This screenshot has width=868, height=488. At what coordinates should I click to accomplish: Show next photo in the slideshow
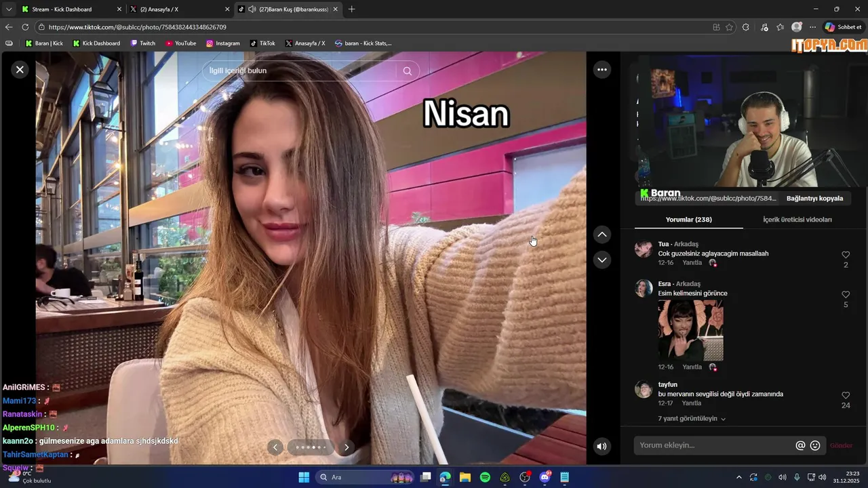346,447
